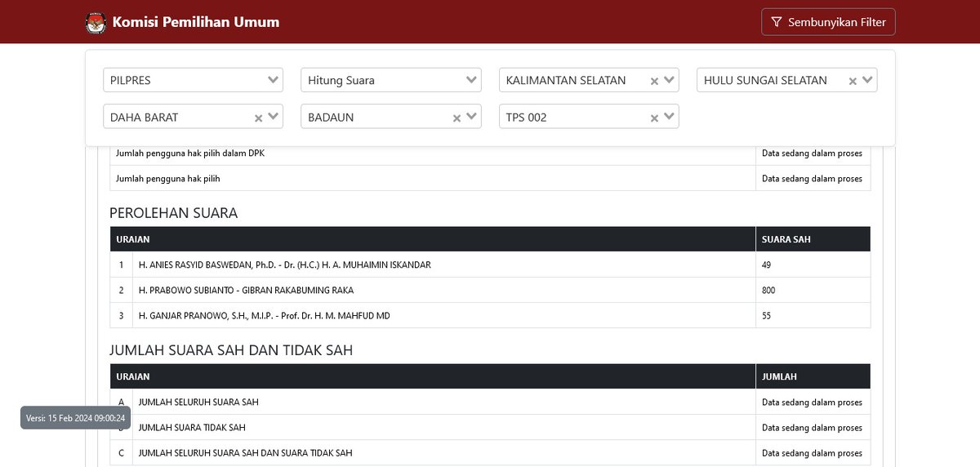Viewport: 980px width, 467px height.
Task: Click Jumlah pengguna hak pilih dalam DPK row
Action: point(490,153)
